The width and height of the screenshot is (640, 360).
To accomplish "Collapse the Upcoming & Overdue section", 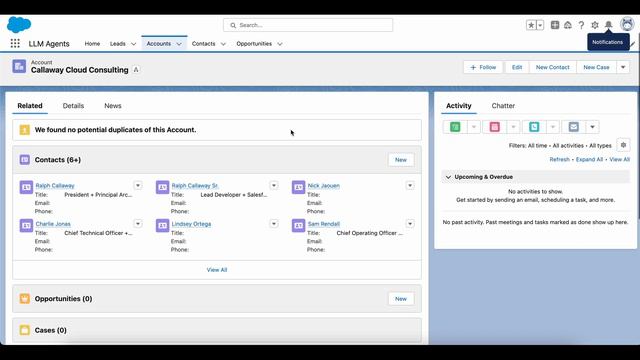I will click(x=449, y=177).
